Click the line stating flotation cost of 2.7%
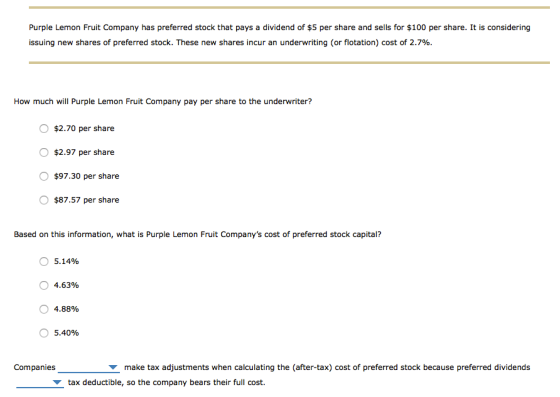Viewport: 560px width, 397px height. tap(230, 42)
